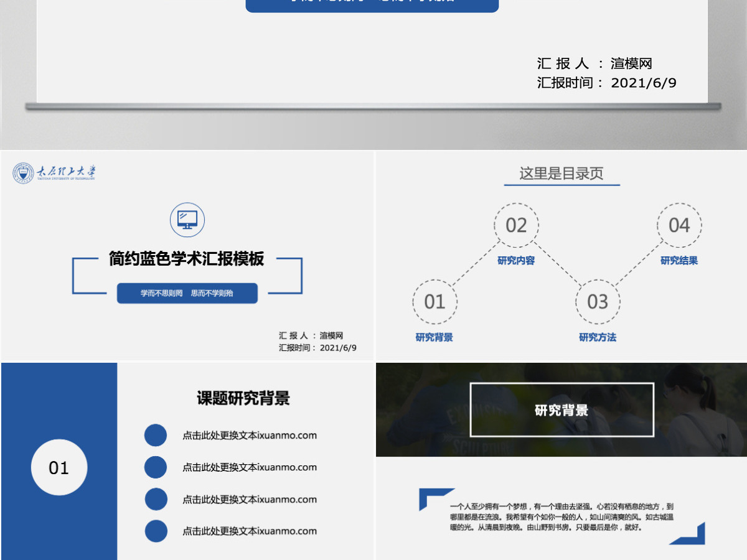
Task: Click the large 汇报人：渲模网 text on the top slide
Action: [594, 63]
